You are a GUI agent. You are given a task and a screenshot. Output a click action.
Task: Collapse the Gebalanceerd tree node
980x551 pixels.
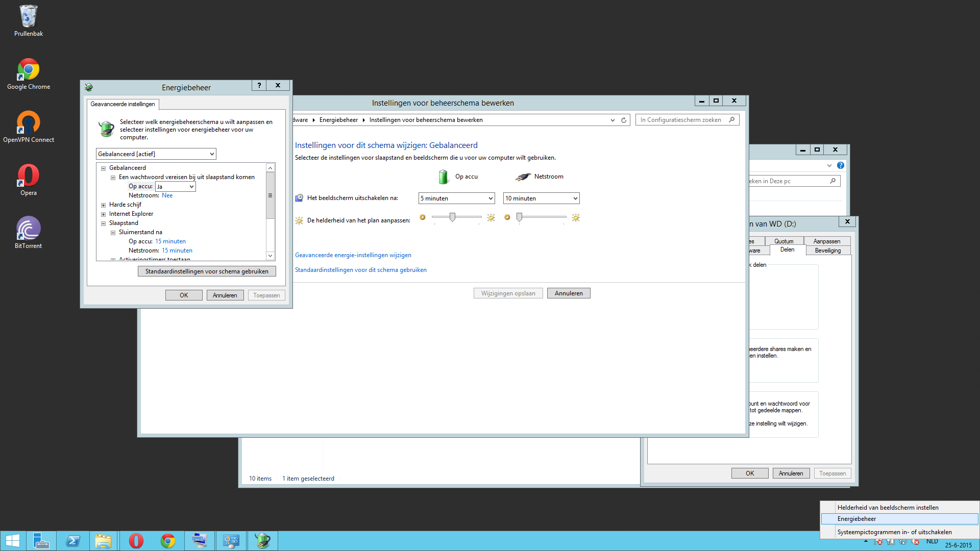point(103,168)
